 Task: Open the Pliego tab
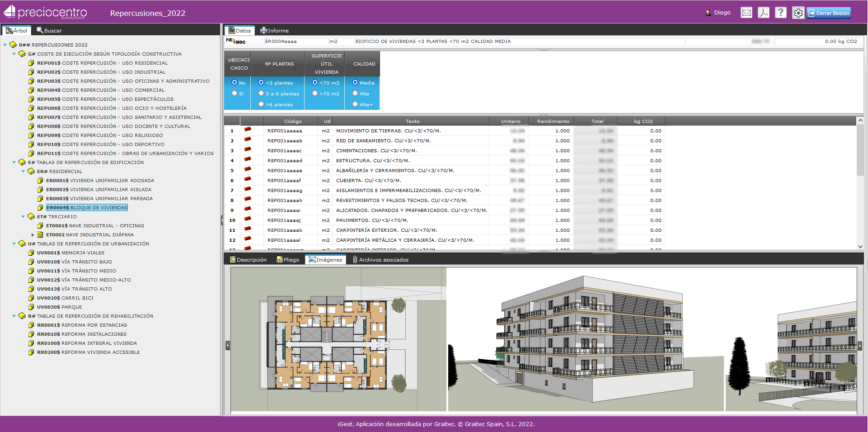pyautogui.click(x=288, y=259)
